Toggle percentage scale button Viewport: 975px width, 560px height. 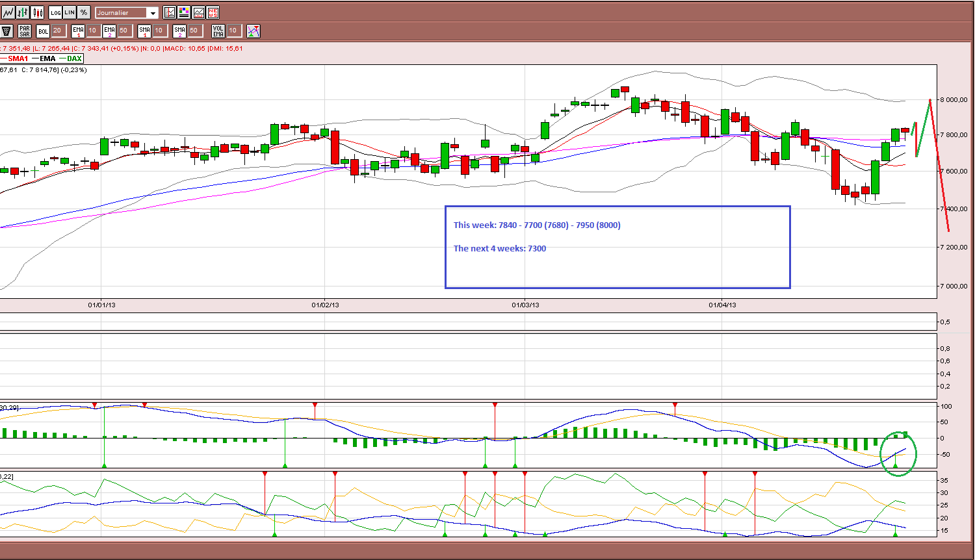[x=84, y=12]
